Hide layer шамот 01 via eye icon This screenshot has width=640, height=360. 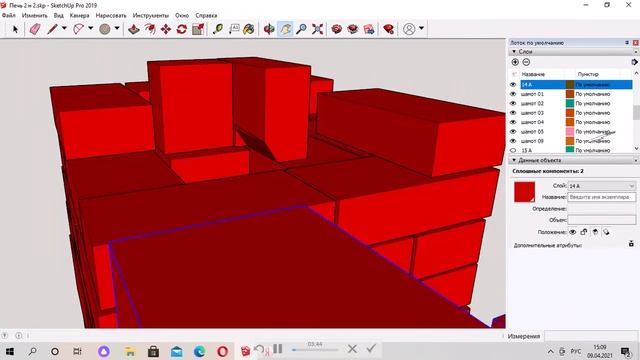[x=513, y=94]
